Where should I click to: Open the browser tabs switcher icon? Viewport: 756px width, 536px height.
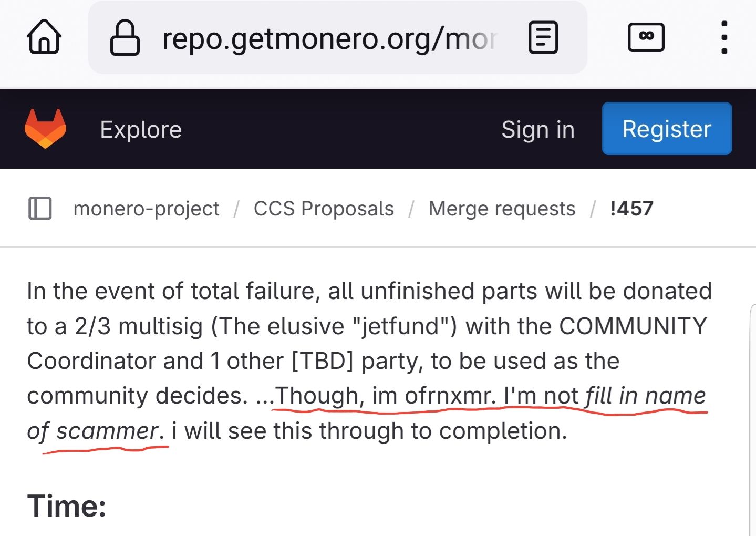646,37
